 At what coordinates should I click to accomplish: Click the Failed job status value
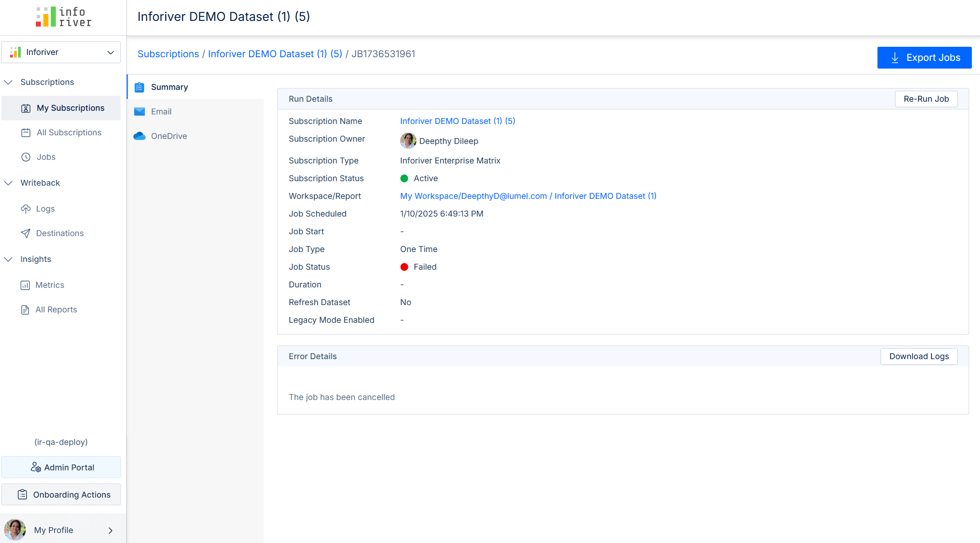pos(425,267)
